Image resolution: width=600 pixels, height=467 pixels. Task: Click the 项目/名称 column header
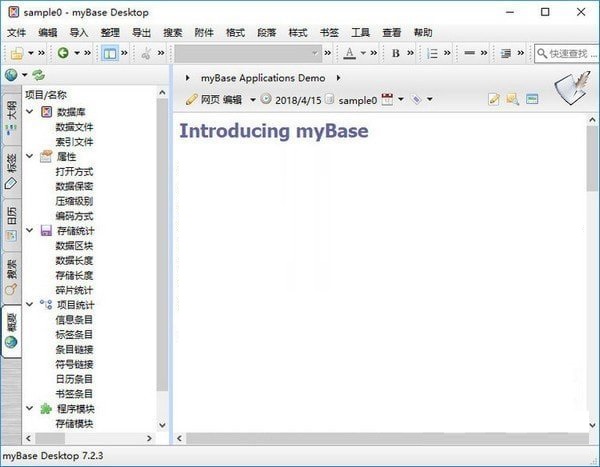pos(46,95)
